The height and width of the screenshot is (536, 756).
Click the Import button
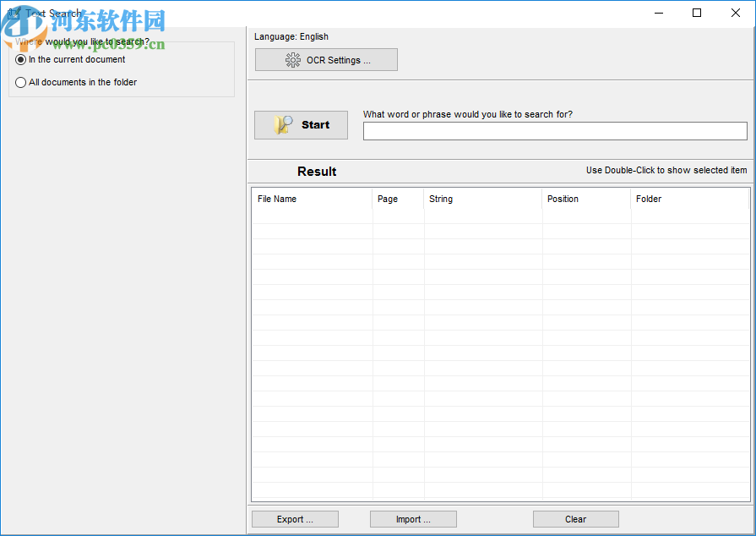coord(412,518)
